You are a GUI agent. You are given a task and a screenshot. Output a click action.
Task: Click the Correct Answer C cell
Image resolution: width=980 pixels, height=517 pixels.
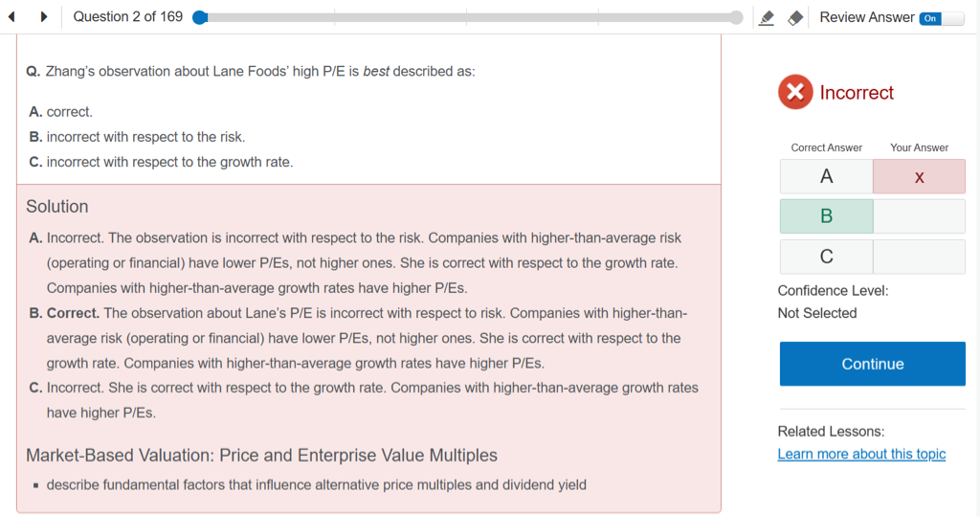coord(826,257)
